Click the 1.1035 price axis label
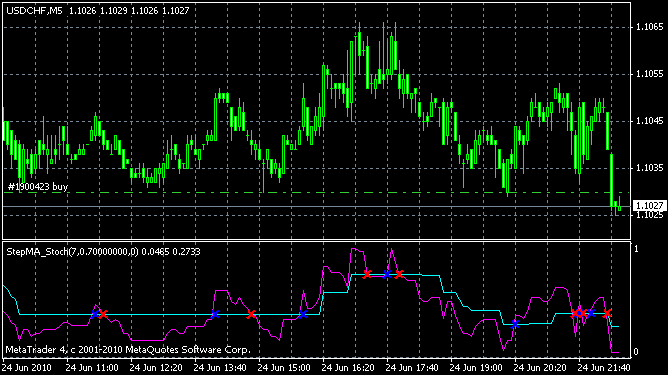The width and height of the screenshot is (668, 375). (649, 168)
